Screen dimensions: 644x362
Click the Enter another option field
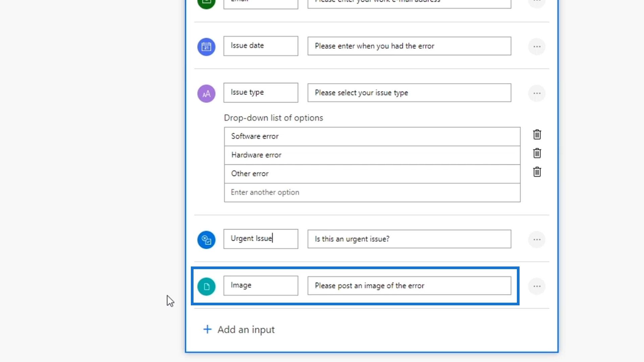click(372, 192)
